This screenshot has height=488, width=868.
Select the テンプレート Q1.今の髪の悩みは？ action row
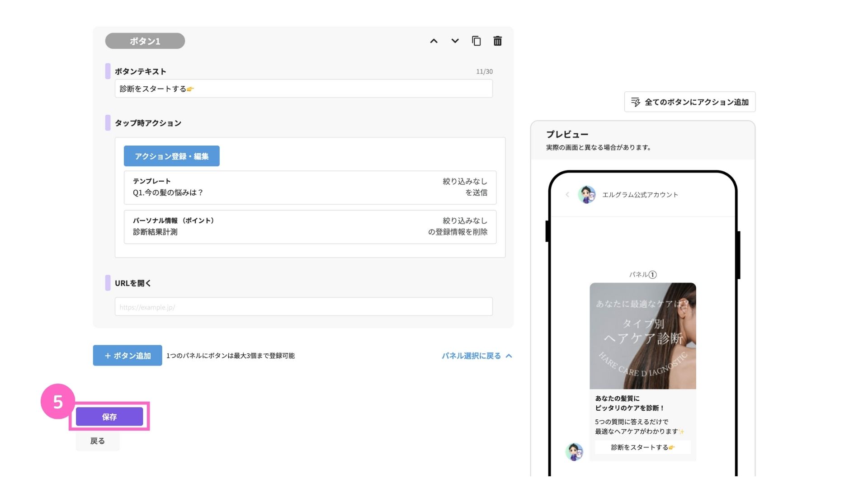[x=310, y=187]
